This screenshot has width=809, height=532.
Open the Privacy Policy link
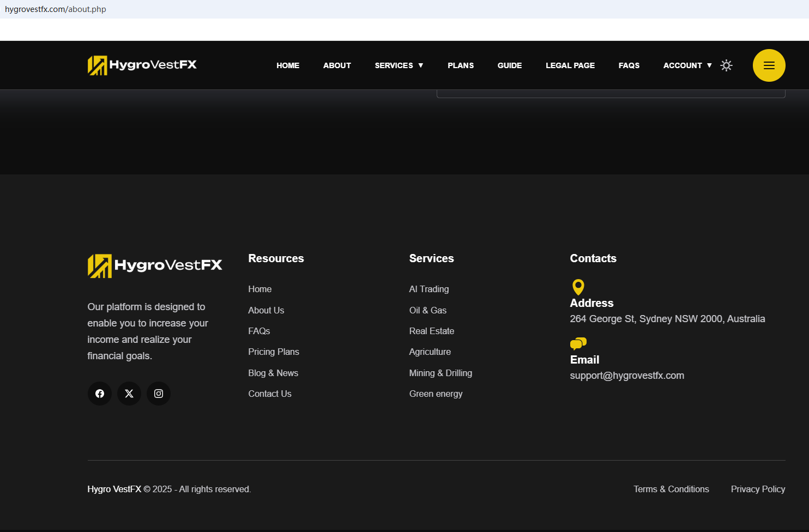[x=758, y=489]
